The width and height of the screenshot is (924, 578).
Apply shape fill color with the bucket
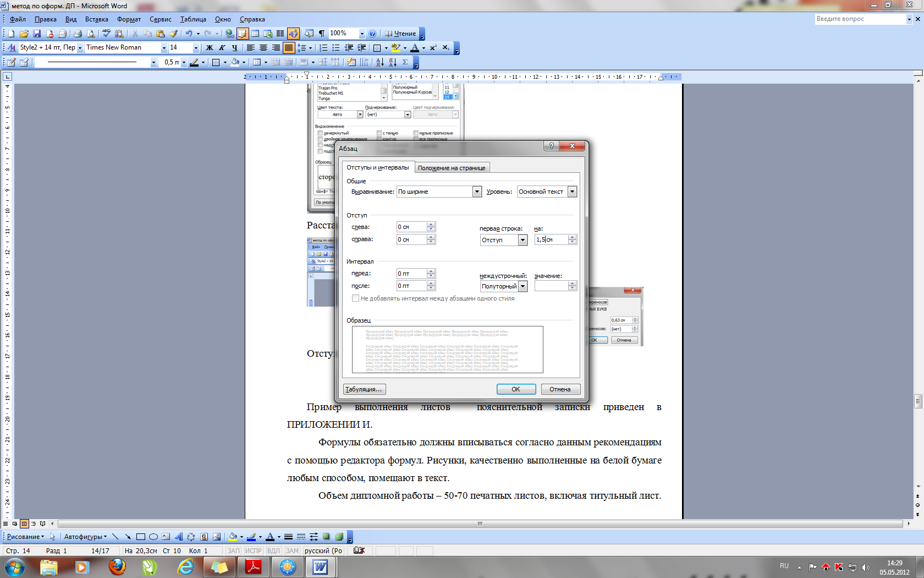pyautogui.click(x=233, y=537)
